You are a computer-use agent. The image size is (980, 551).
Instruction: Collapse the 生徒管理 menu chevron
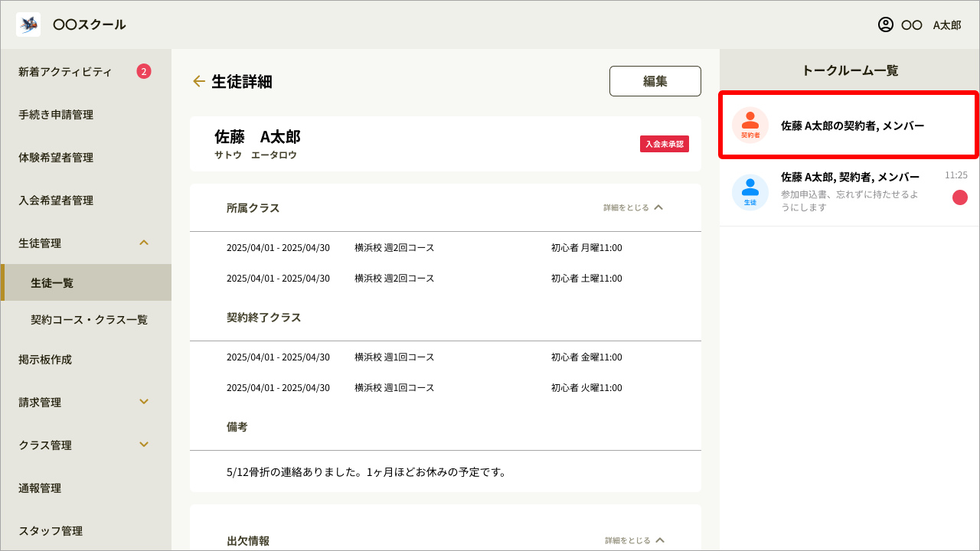(x=144, y=243)
